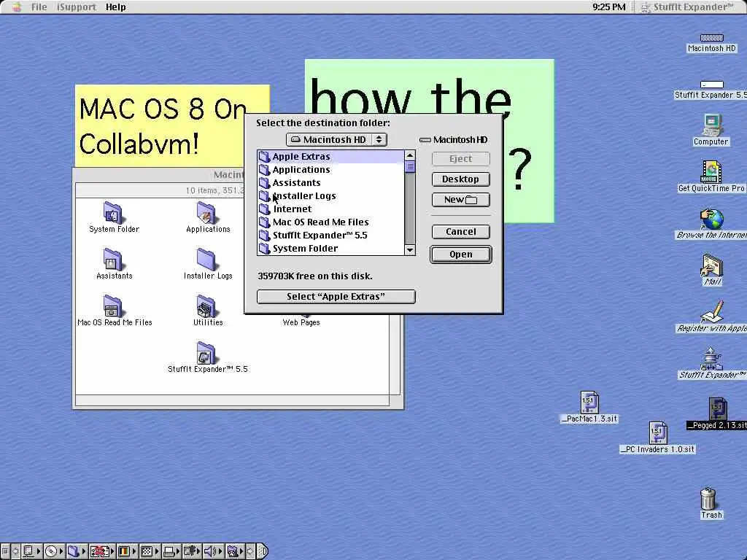Open the monitor color depth Control Strip module
Screen dimensions: 747x560
click(x=127, y=551)
